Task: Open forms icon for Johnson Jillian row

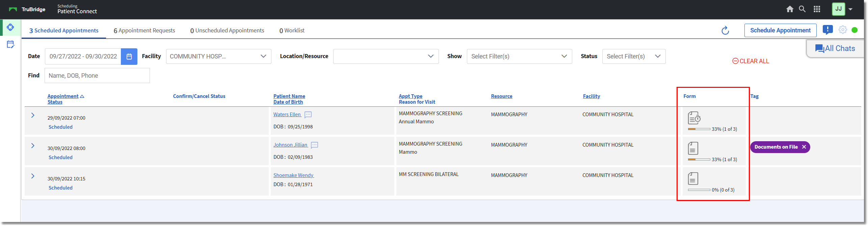Action: click(x=693, y=148)
